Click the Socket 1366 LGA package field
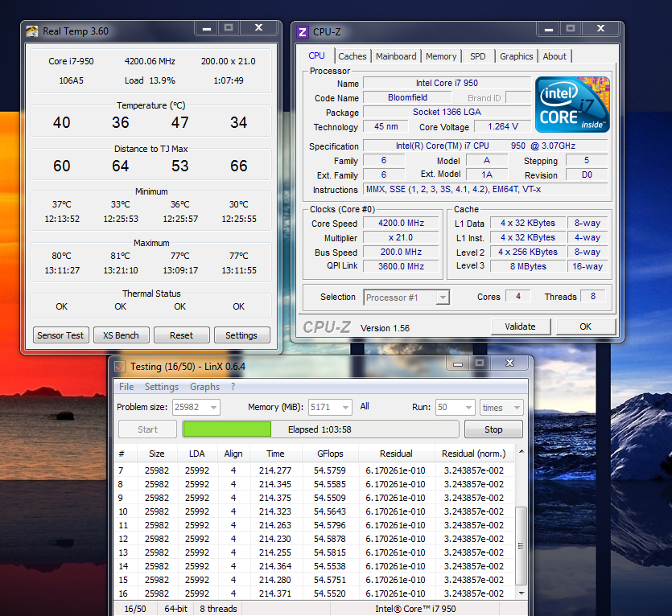 (x=447, y=113)
